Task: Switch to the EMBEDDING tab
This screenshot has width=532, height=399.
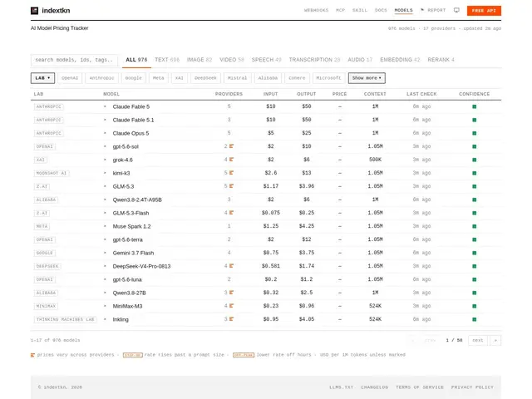Action: (400, 60)
